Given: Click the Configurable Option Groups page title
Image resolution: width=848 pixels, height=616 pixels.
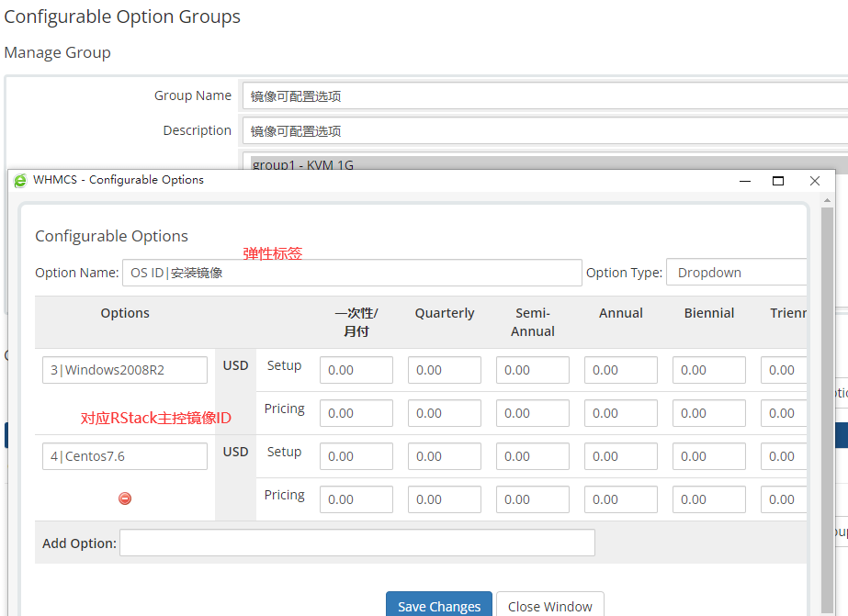Looking at the screenshot, I should [x=122, y=17].
